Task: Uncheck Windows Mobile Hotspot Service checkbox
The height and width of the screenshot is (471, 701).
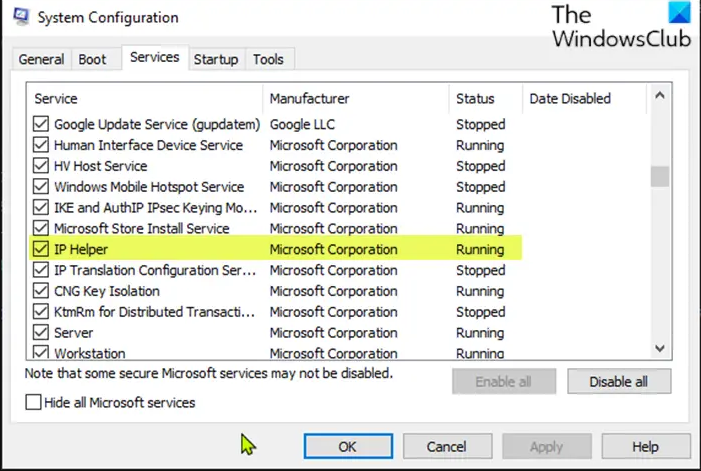Action: 40,187
